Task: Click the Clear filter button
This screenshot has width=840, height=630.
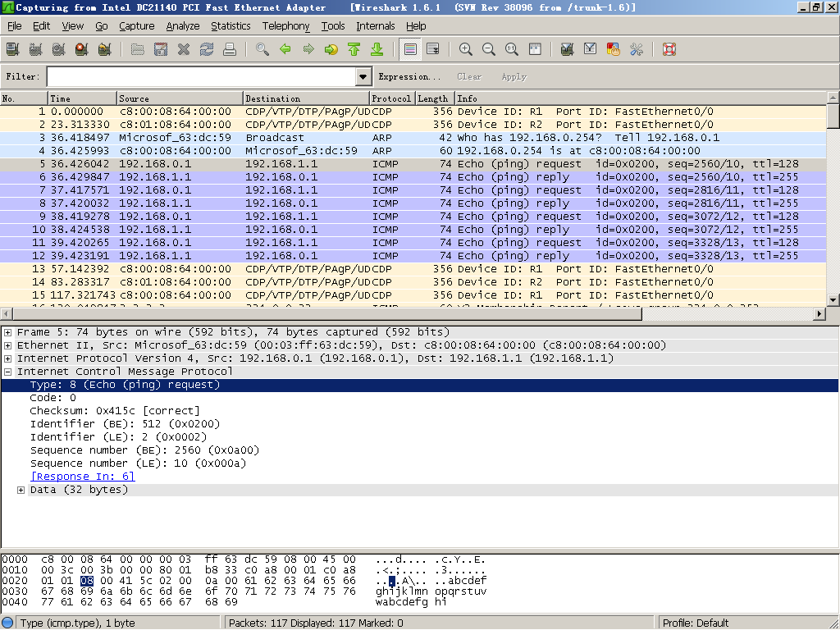Action: pos(469,76)
